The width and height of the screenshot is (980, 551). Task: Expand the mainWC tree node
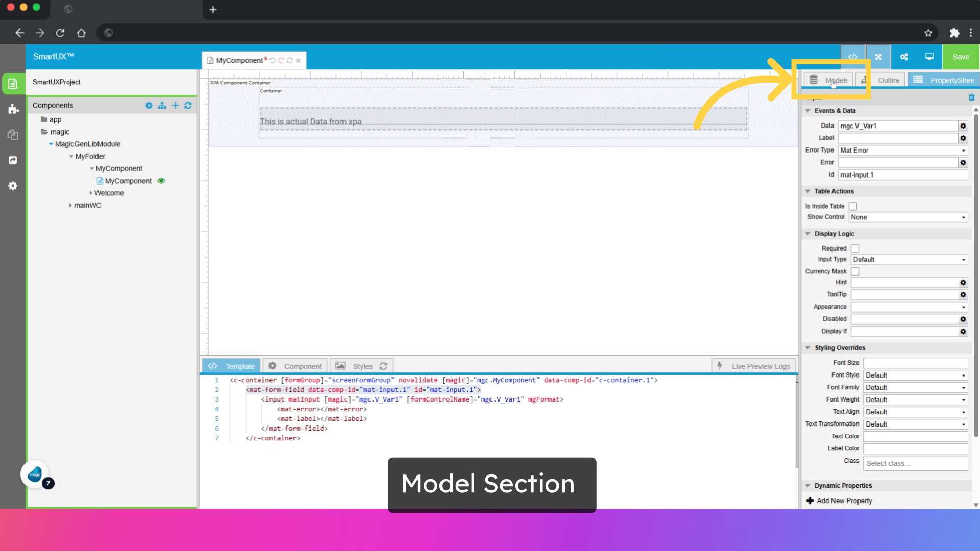click(70, 205)
